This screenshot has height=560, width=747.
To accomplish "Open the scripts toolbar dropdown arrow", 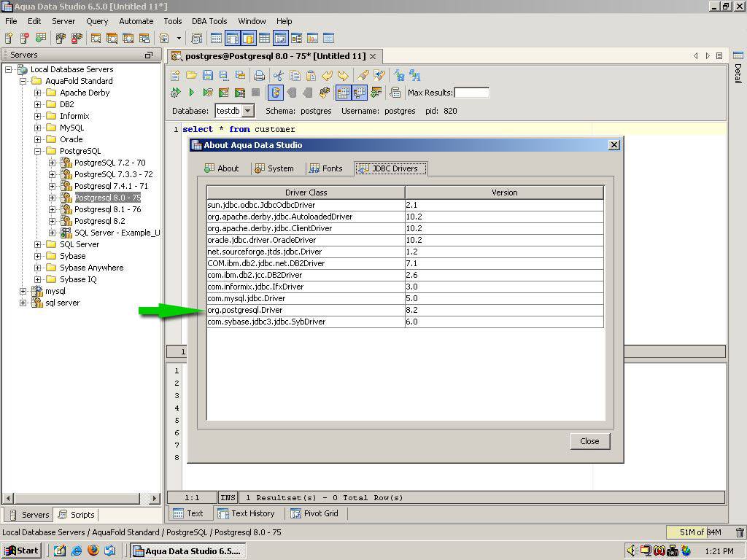I will click(179, 38).
